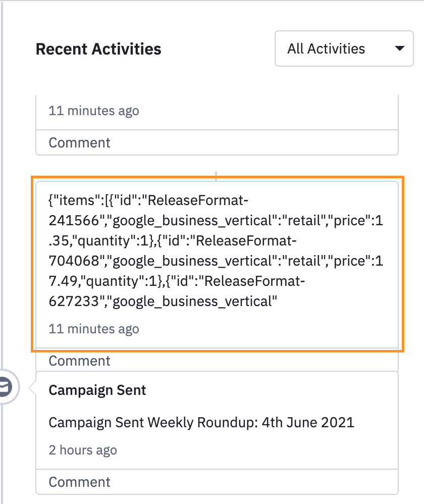Click the timeline connector above JSON card
The image size is (424, 504).
[x=216, y=176]
